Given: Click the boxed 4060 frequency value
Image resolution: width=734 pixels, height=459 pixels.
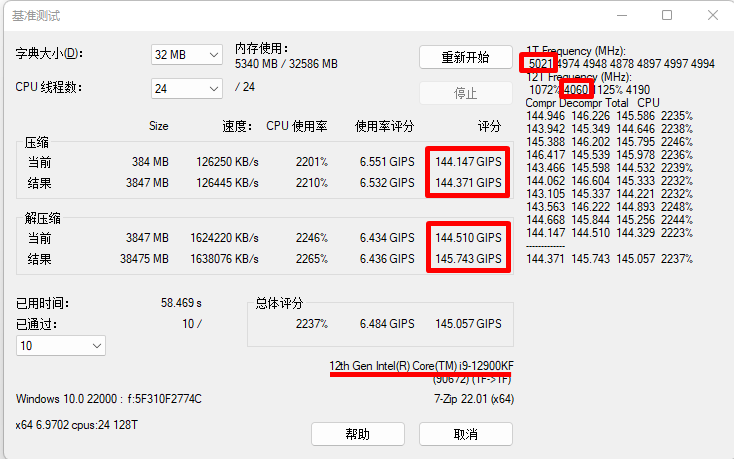Looking at the screenshot, I should 576,90.
